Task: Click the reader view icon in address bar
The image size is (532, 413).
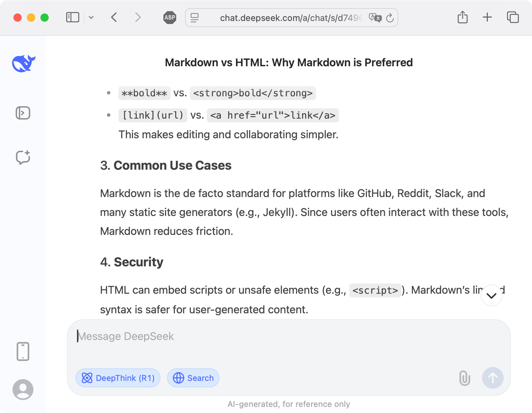Action: 194,18
